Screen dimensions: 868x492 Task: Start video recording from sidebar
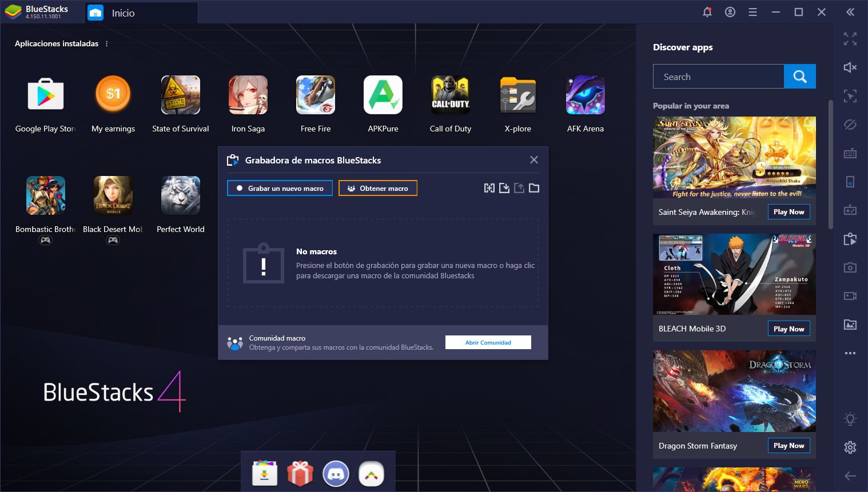[850, 296]
